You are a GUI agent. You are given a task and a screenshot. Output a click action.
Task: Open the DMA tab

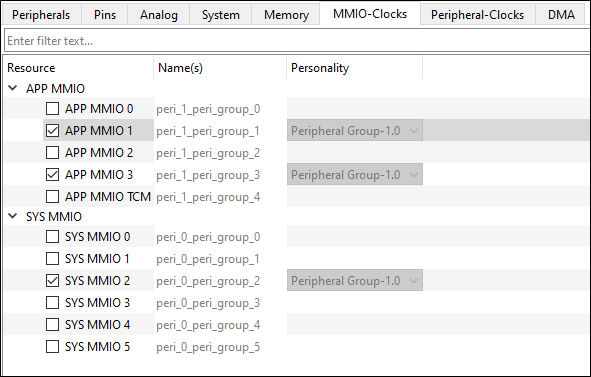pyautogui.click(x=561, y=15)
